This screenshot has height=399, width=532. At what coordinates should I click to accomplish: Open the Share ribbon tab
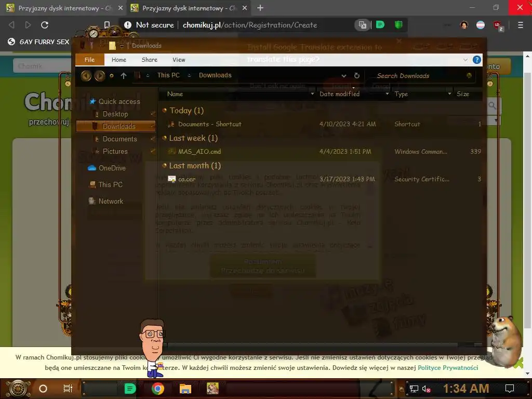tap(149, 60)
